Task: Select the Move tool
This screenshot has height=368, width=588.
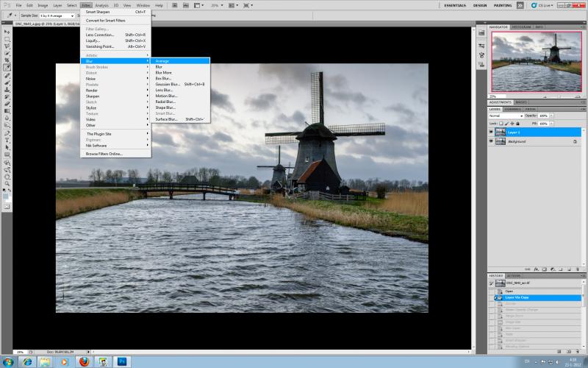Action: pos(7,32)
